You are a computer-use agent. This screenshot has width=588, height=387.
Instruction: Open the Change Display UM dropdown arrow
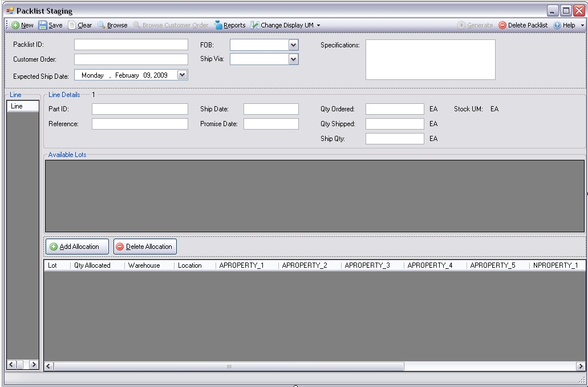click(x=318, y=25)
